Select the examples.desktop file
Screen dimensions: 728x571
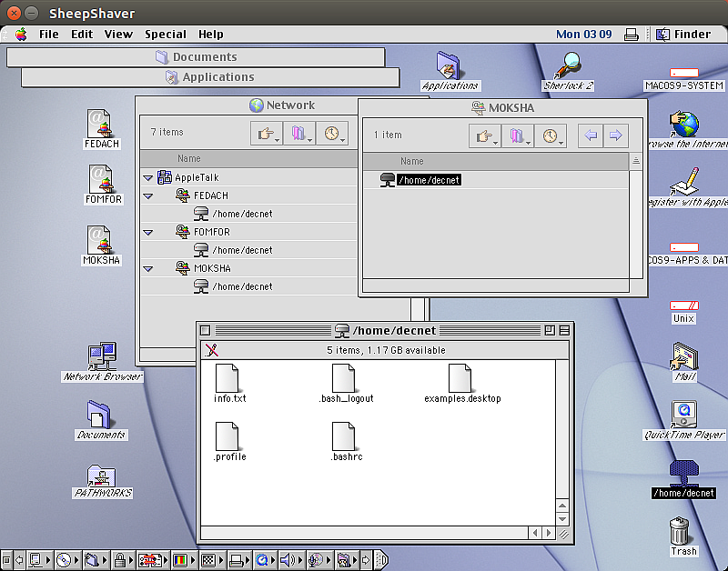click(462, 384)
